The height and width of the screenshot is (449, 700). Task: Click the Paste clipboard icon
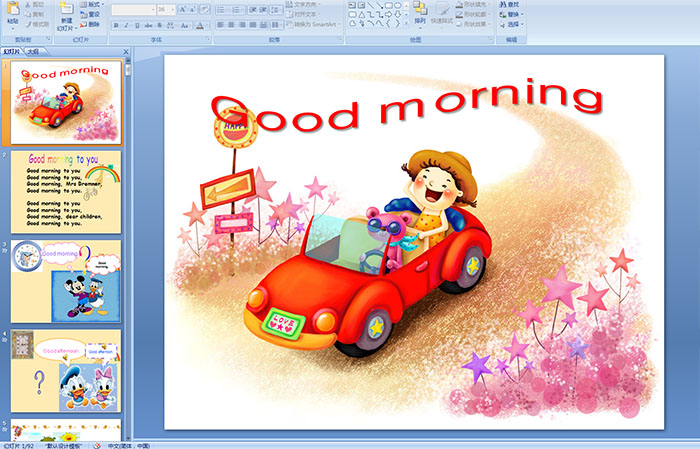click(13, 8)
